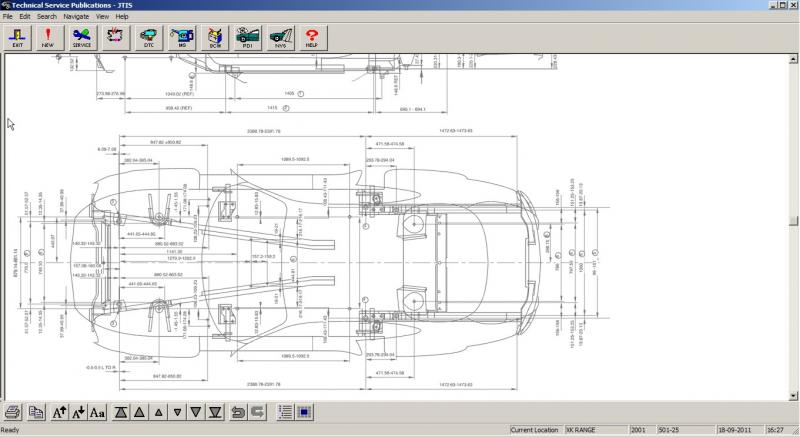Open the NEW information icon
The image size is (800, 437).
(48, 38)
